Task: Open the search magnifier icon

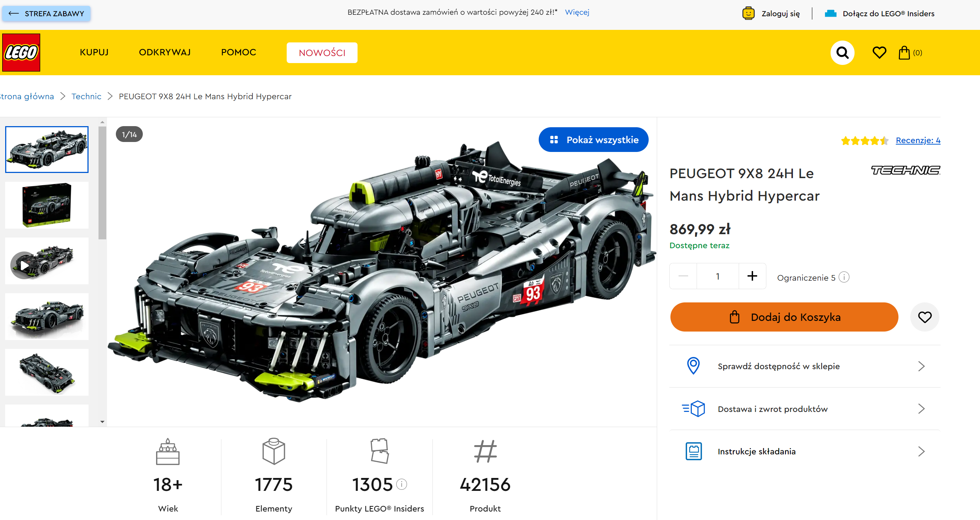Action: coord(842,52)
